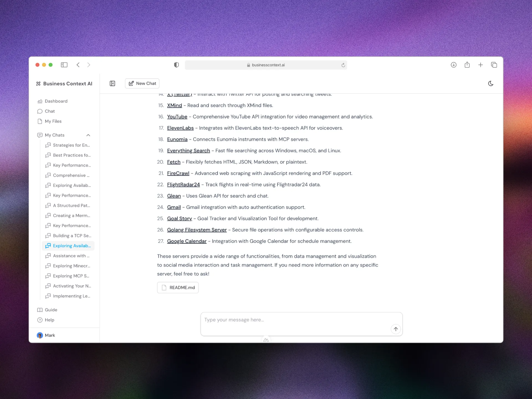
Task: Open the Golang Filesystem Server link
Action: tap(197, 230)
